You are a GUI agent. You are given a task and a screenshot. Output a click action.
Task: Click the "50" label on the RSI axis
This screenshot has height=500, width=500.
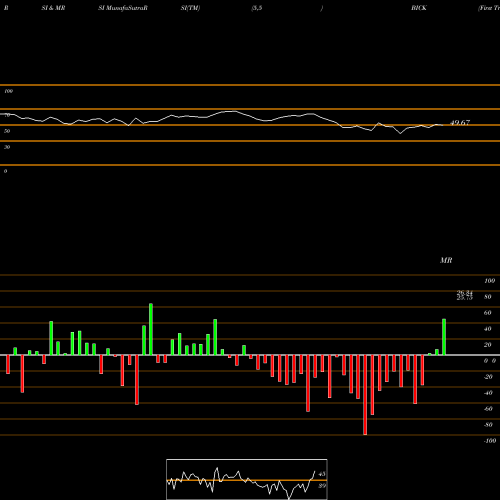tap(7, 131)
